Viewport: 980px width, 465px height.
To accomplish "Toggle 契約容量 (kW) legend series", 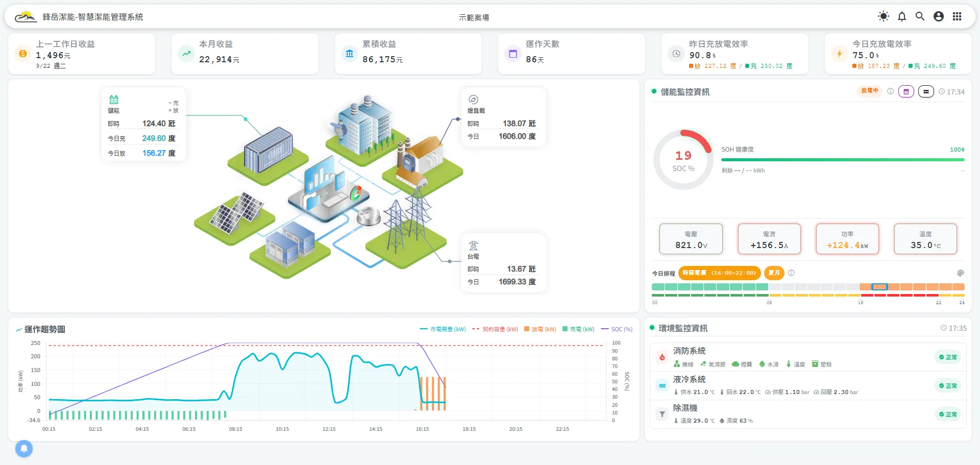I will [495, 329].
